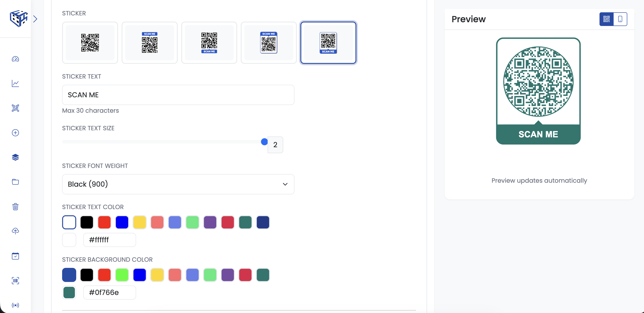The height and width of the screenshot is (313, 644).
Task: Open the barcode scanner icon in sidebar
Action: [15, 280]
